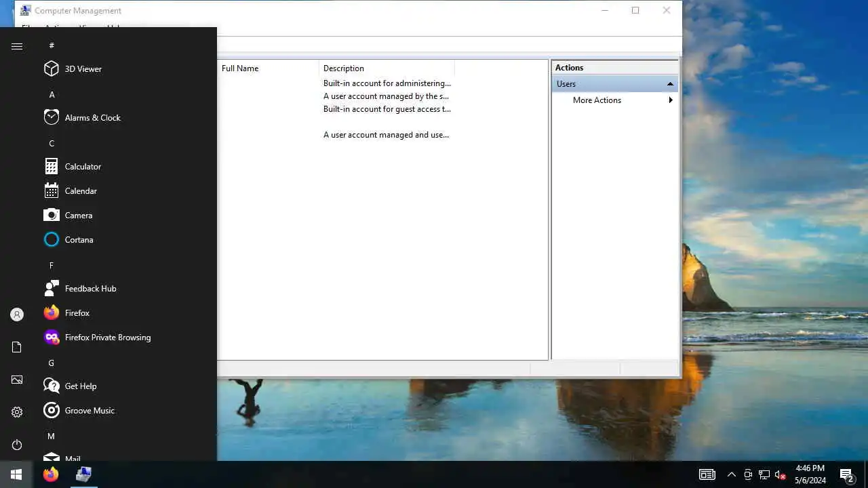This screenshot has height=488, width=868.
Task: Open the notification Action Center
Action: (847, 474)
